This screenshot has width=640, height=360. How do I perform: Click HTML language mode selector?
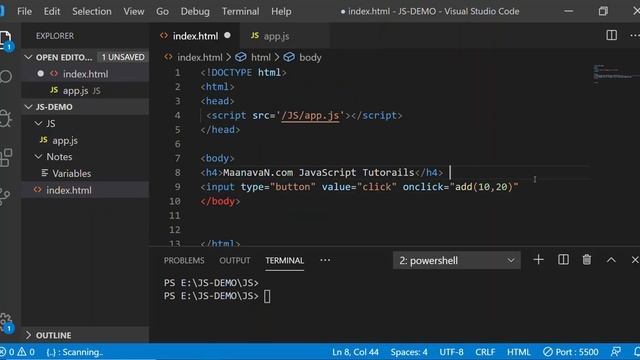click(518, 352)
